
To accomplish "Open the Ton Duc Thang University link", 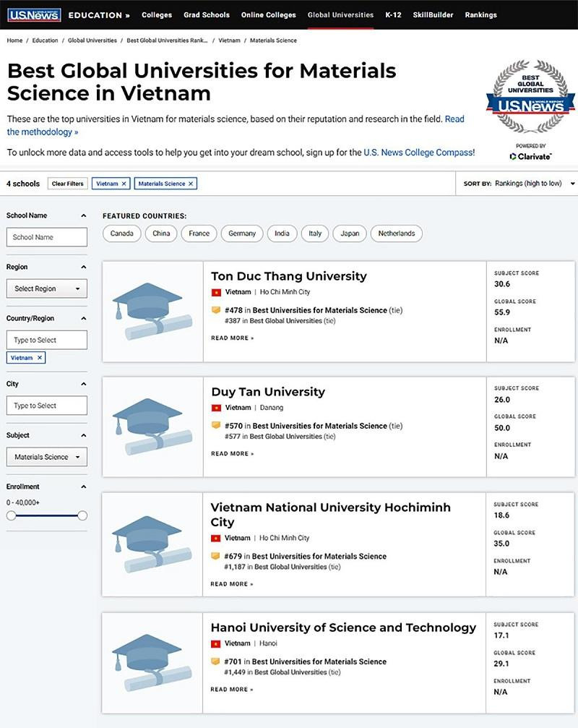I will (289, 276).
